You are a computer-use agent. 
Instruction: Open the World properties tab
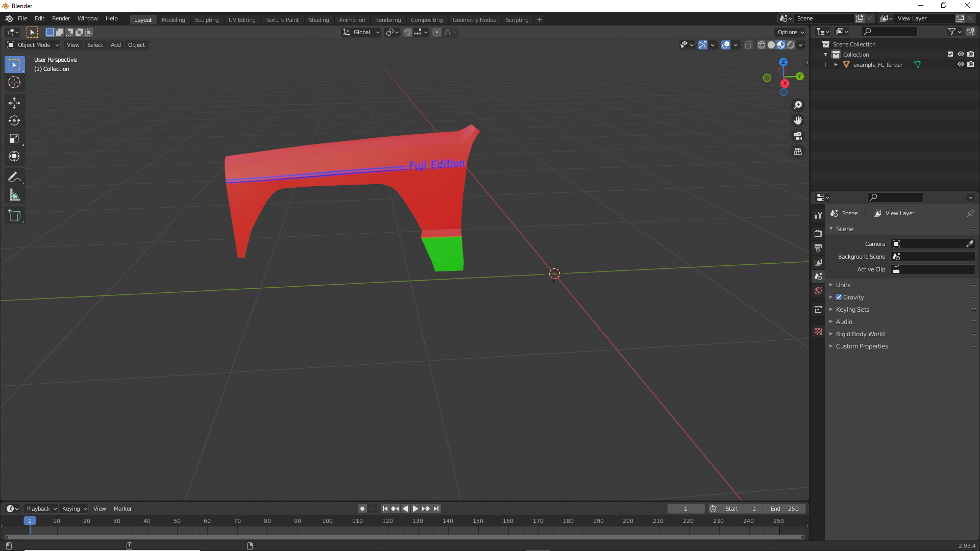point(818,291)
